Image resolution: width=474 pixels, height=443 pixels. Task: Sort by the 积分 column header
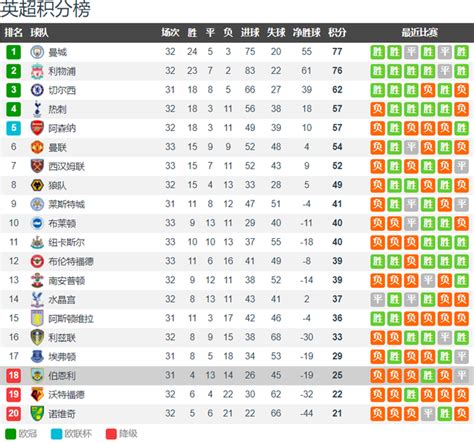pos(337,32)
